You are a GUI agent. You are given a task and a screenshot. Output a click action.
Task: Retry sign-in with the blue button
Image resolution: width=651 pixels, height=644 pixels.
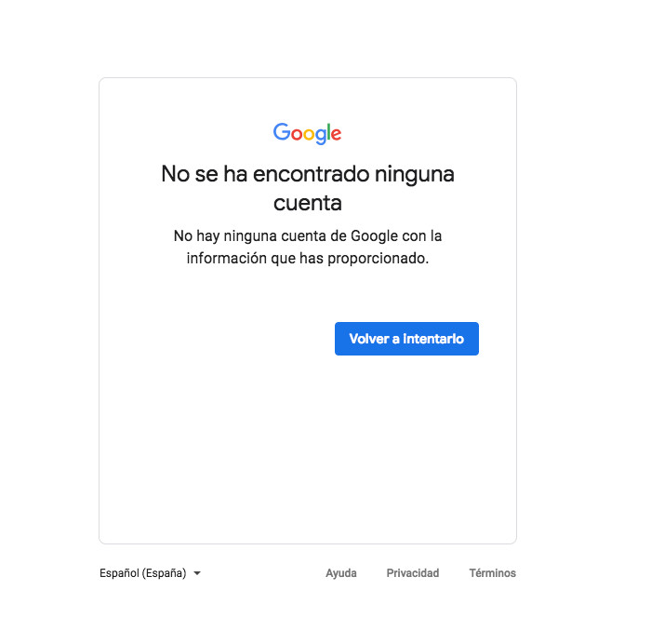(406, 339)
